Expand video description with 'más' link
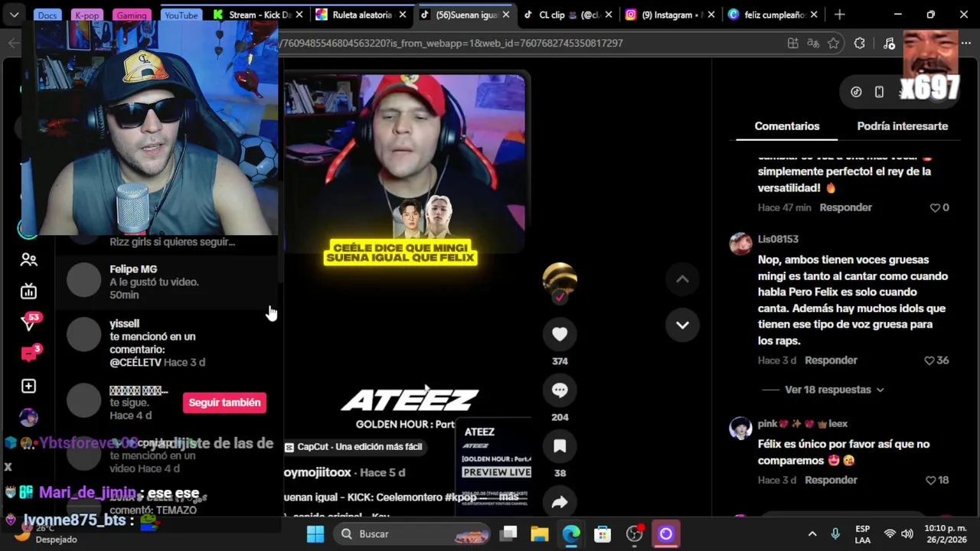 pos(509,497)
